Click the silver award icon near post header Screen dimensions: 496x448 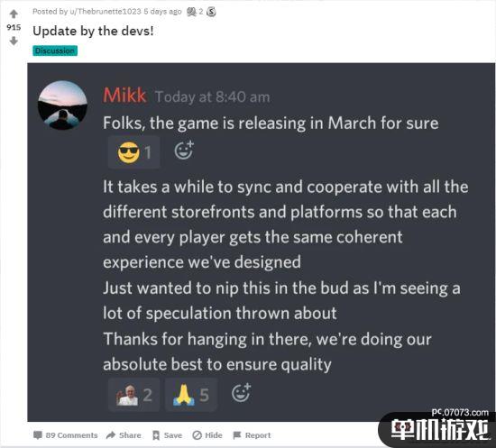pos(211,12)
